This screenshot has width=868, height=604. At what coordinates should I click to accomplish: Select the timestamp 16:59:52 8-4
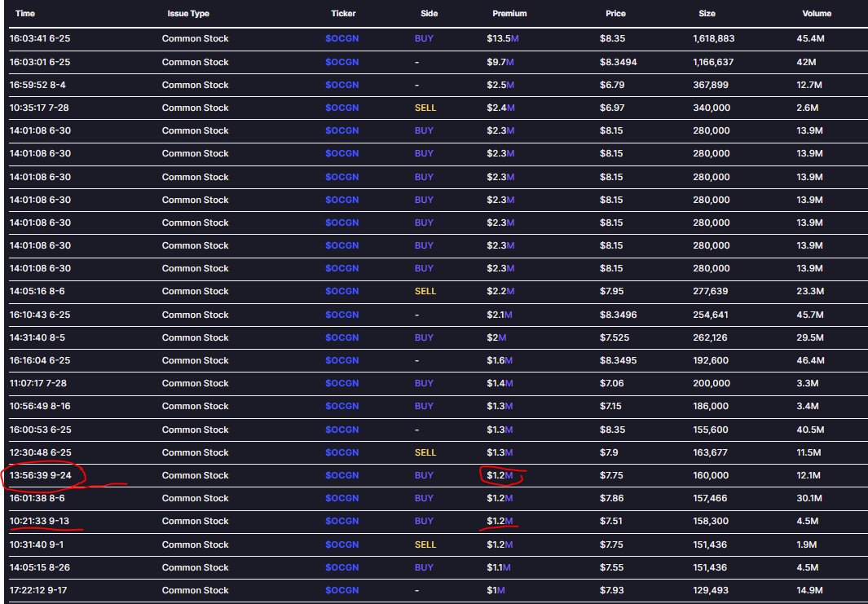click(37, 85)
